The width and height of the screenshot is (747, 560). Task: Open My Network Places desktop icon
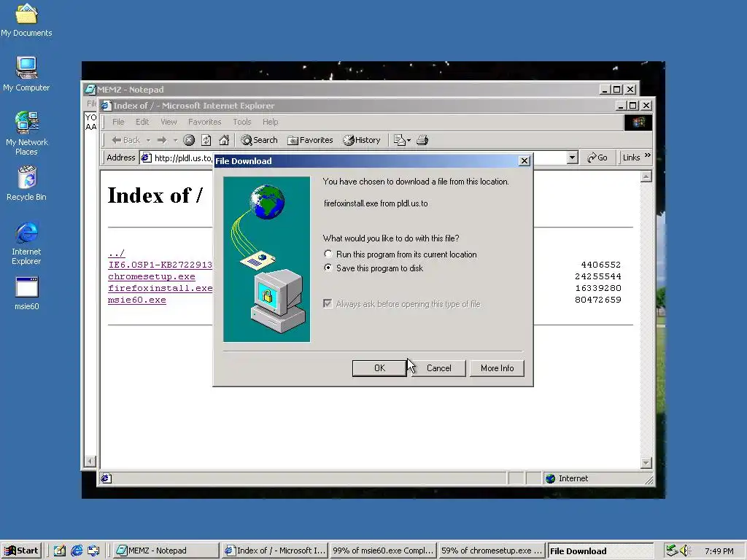(x=27, y=133)
